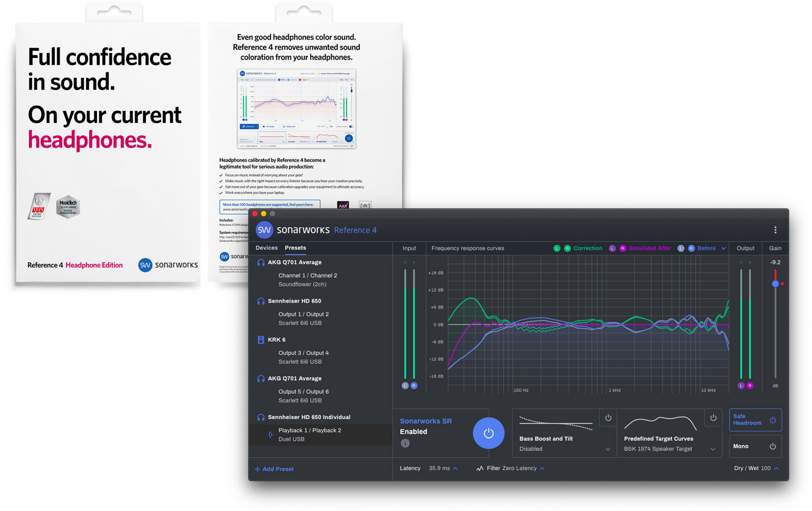Click the Predefined Target Curves curve preview
The height and width of the screenshot is (511, 812).
pos(660,423)
